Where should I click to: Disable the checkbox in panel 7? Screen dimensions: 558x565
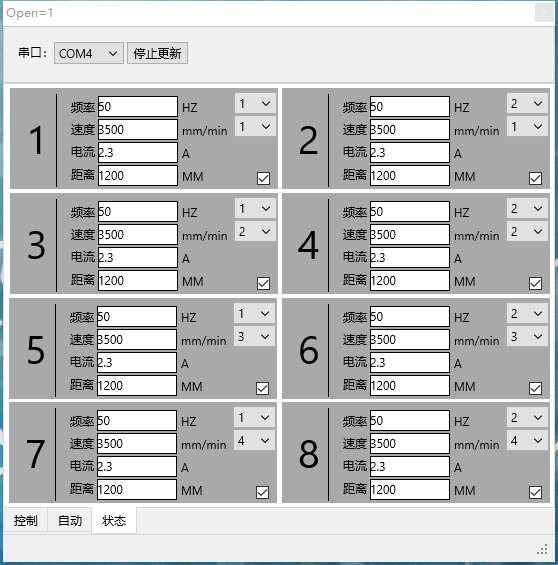tap(262, 492)
